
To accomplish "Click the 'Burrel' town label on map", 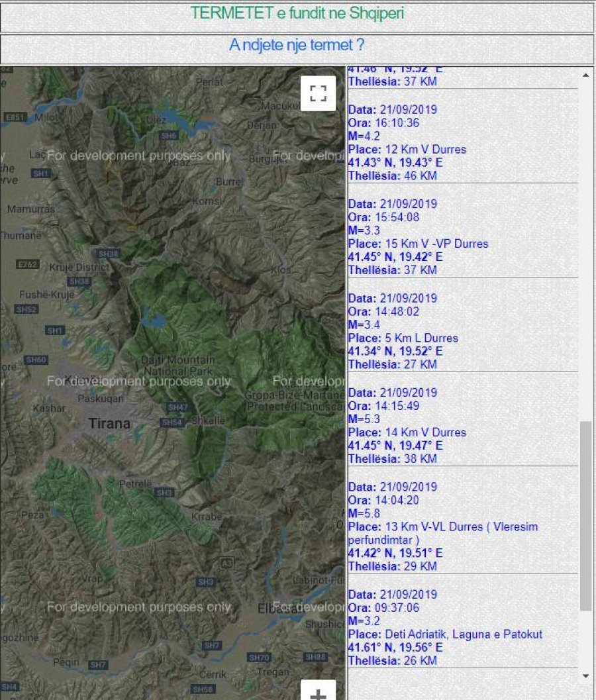I will pos(230,181).
